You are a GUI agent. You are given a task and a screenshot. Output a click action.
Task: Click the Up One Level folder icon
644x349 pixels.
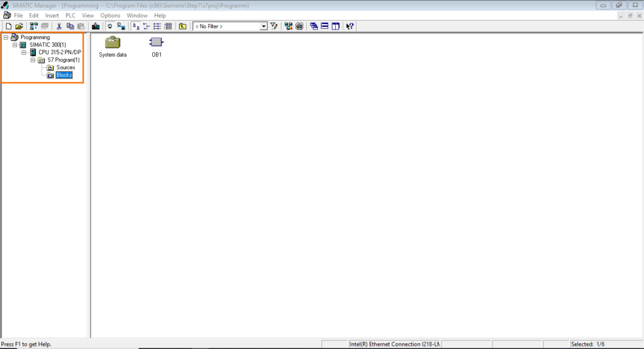183,26
